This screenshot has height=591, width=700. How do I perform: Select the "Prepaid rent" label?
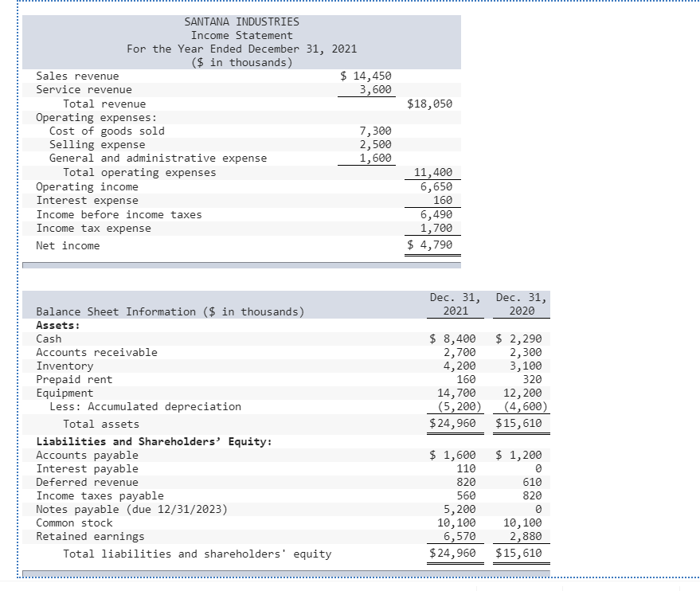coord(74,380)
